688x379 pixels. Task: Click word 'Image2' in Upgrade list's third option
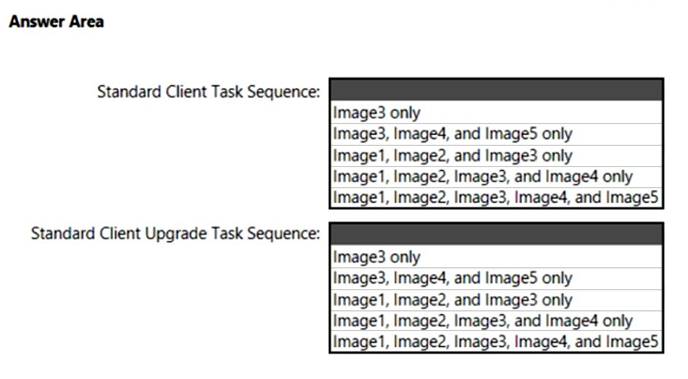[419, 300]
